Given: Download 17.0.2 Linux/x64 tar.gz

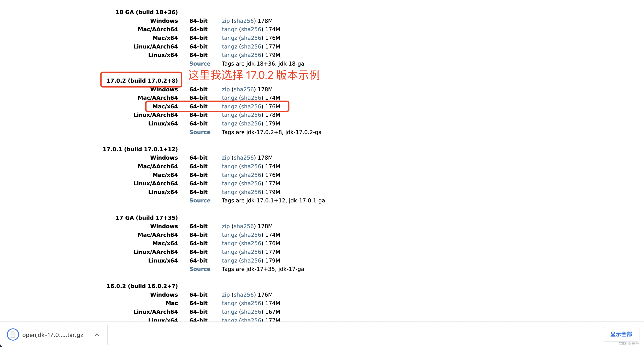Looking at the screenshot, I should [x=229, y=123].
